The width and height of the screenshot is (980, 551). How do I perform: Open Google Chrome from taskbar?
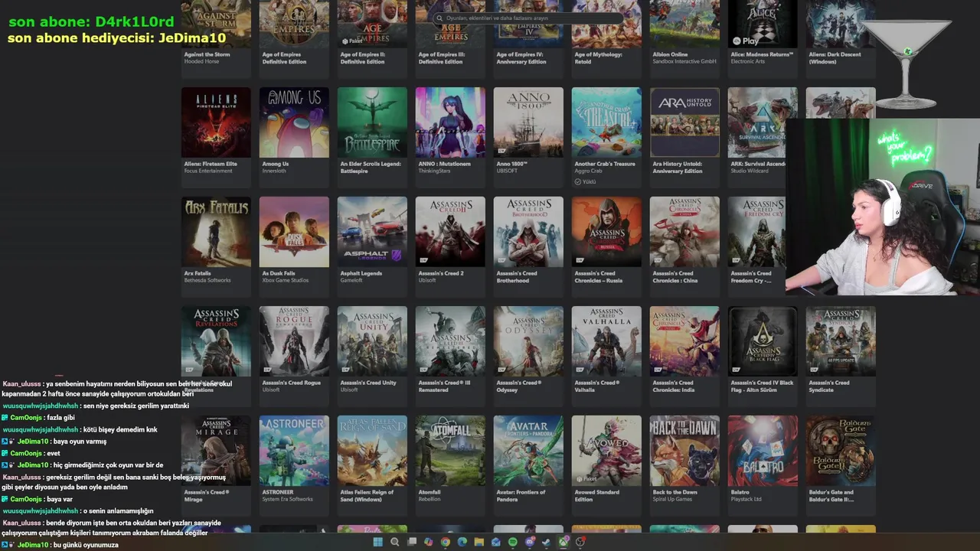(x=446, y=542)
